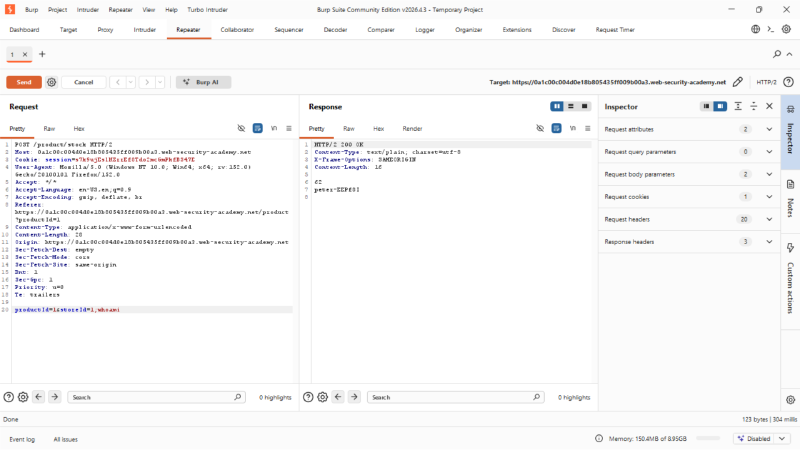Open the Inspector side panel icon
The height and width of the screenshot is (450, 800).
coord(790,132)
